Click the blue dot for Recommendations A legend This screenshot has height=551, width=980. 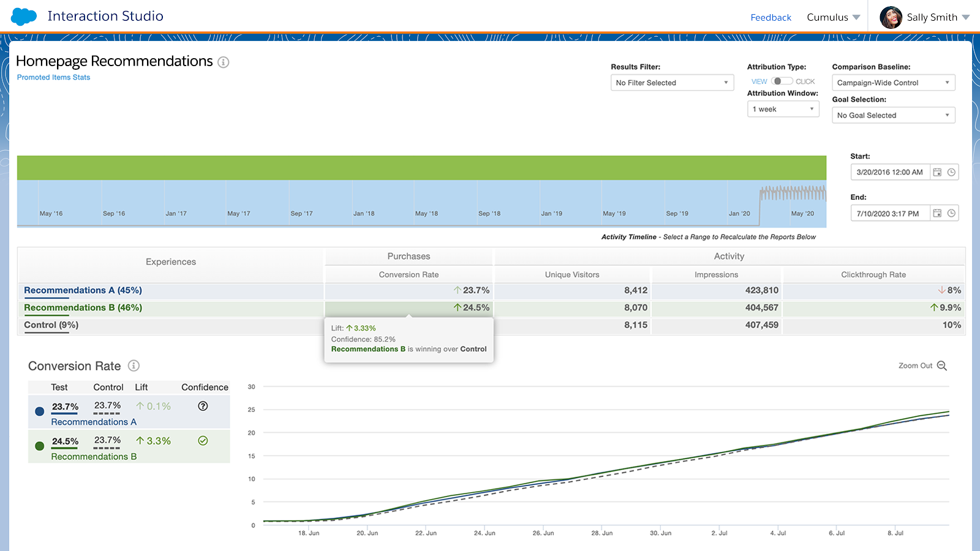point(40,411)
